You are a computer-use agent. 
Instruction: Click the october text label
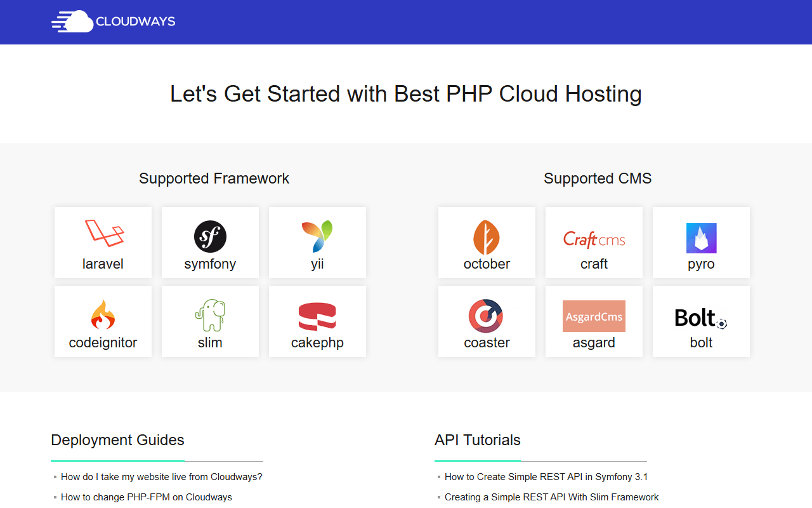[487, 264]
